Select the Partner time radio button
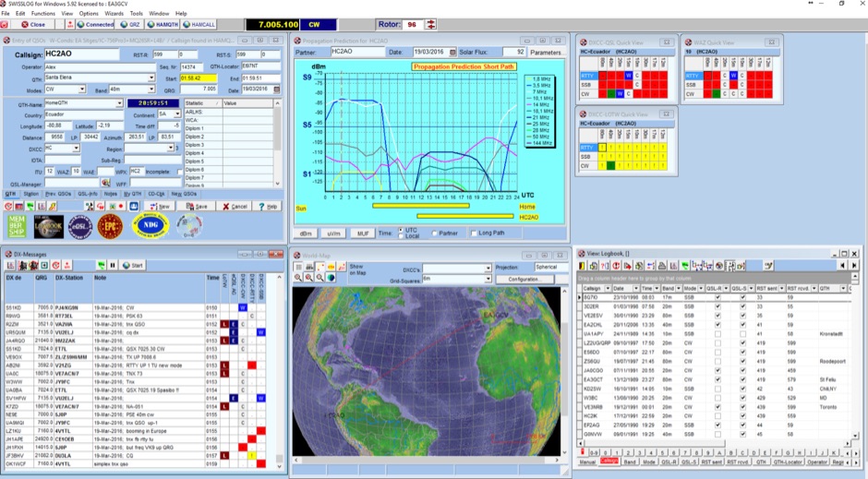This screenshot has height=479, width=868. coord(434,233)
